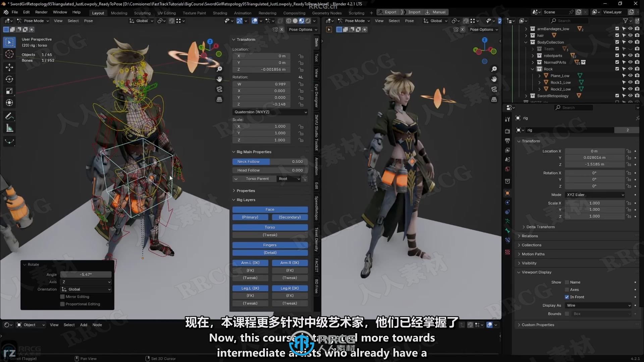
Task: Open Quaternion (WXYZ) rotation mode dropdown
Action: tap(270, 112)
